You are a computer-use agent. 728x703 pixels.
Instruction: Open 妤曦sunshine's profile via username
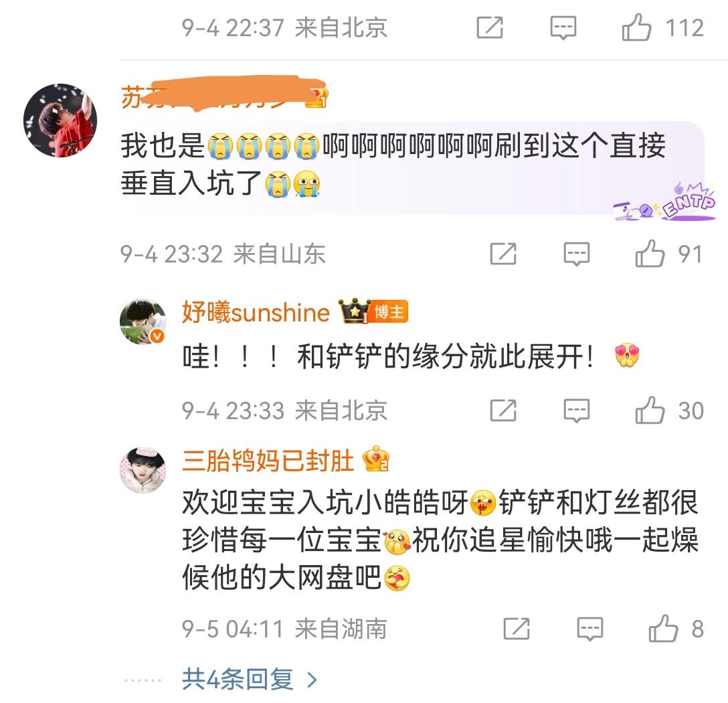coord(256,312)
